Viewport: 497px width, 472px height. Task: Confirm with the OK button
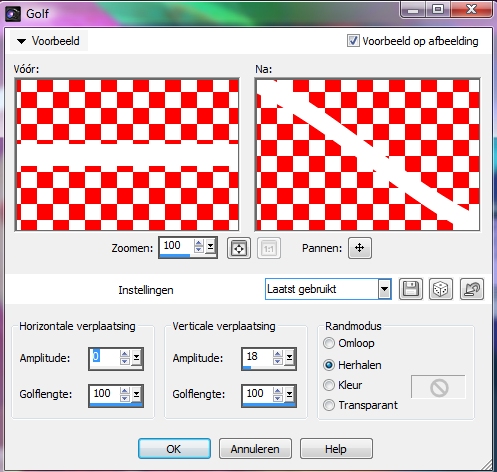174,449
